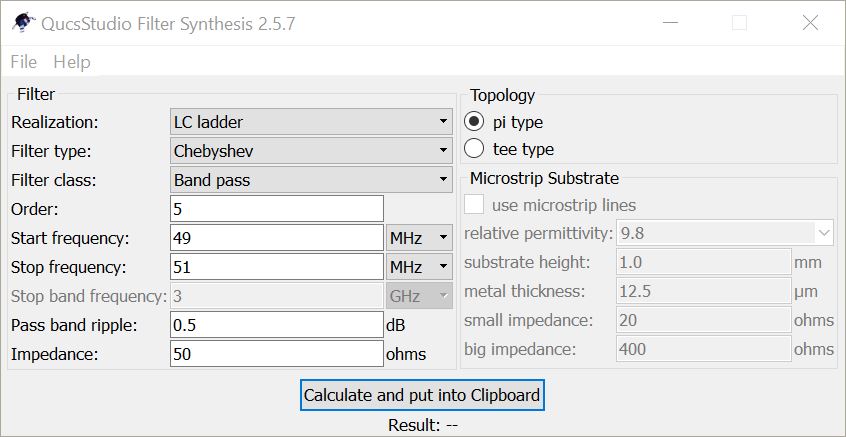The height and width of the screenshot is (437, 846).
Task: Click Calculate and put into Clipboard
Action: tap(422, 395)
